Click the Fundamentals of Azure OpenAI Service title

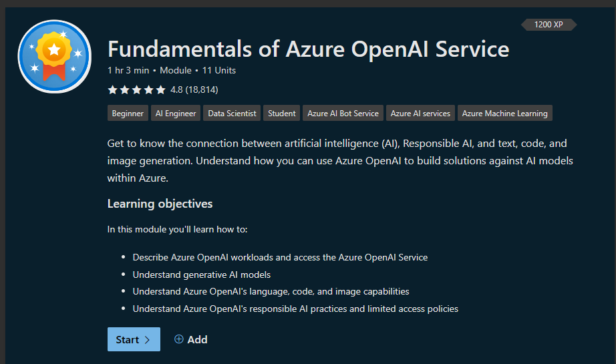point(309,49)
